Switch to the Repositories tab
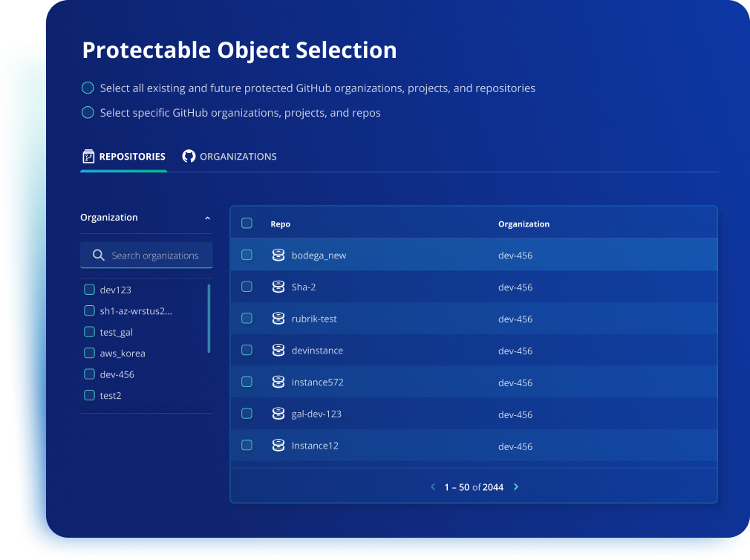This screenshot has height=560, width=750. 123,156
